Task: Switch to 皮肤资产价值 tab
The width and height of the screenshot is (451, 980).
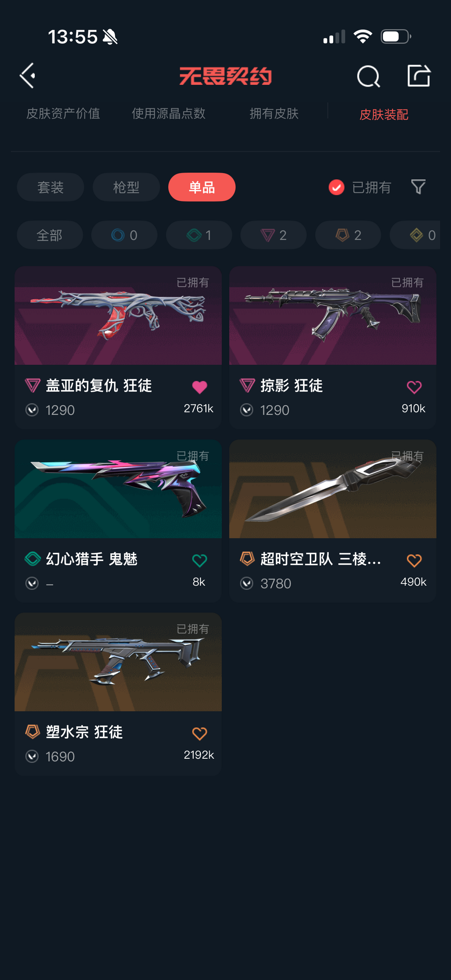Action: (63, 114)
